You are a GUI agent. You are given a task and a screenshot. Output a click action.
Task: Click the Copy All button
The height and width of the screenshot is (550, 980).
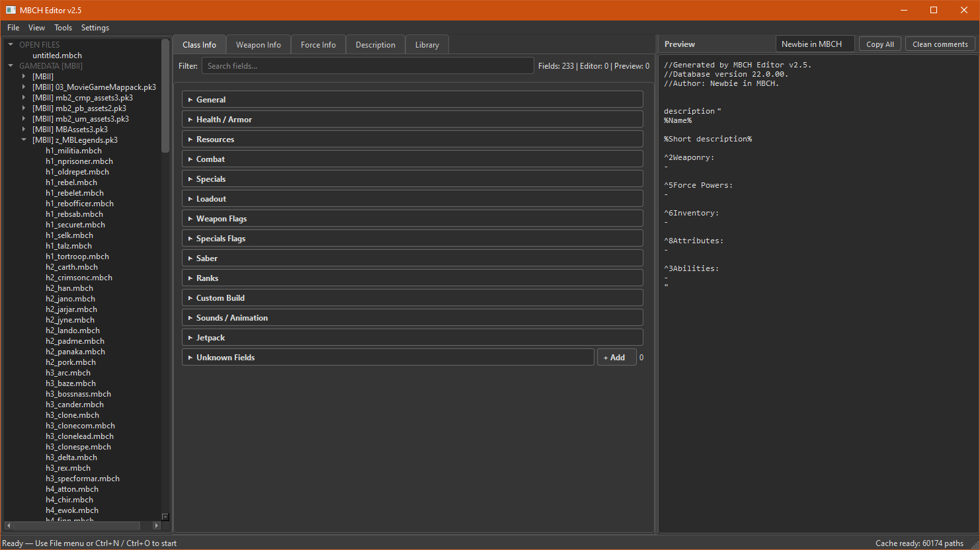click(x=880, y=44)
